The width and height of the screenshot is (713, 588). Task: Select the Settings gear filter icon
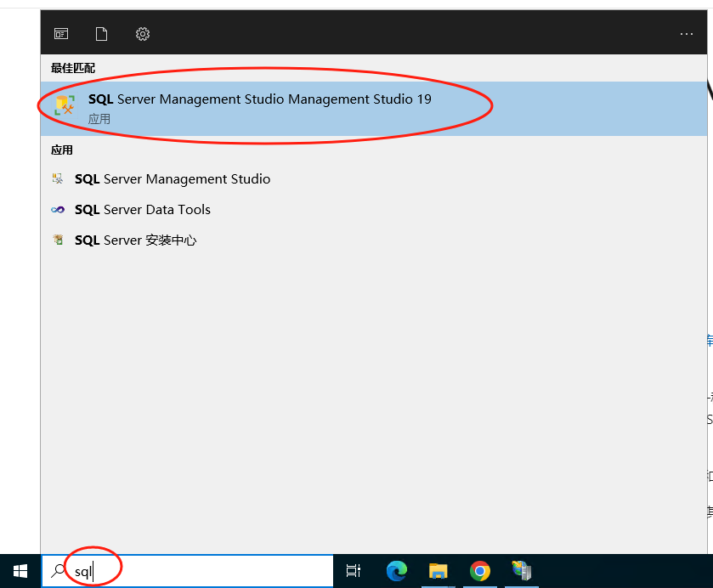click(143, 34)
